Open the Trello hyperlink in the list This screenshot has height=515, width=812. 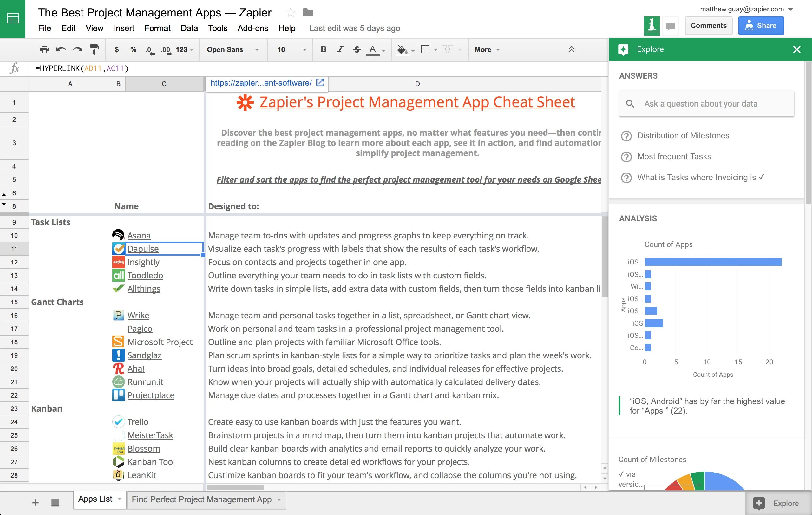138,422
